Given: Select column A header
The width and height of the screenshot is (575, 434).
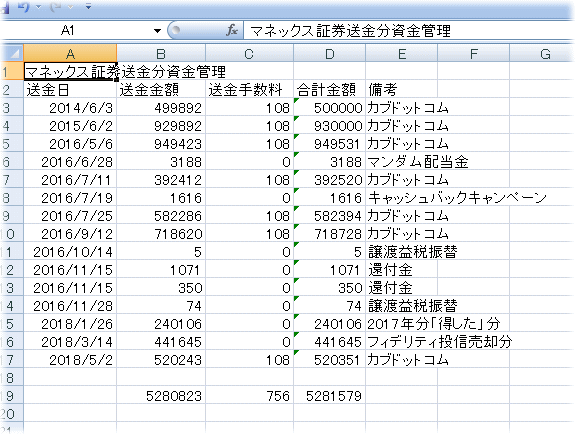Looking at the screenshot, I should [x=70, y=54].
